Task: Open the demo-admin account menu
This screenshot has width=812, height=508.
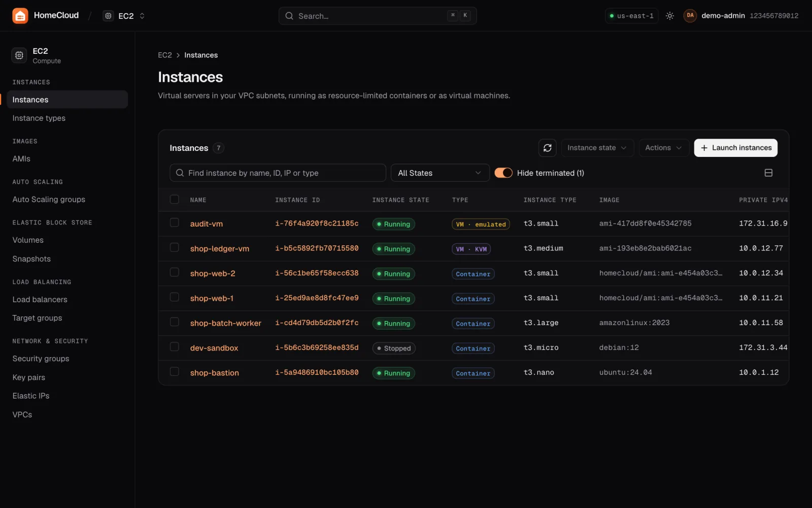Action: click(x=741, y=16)
